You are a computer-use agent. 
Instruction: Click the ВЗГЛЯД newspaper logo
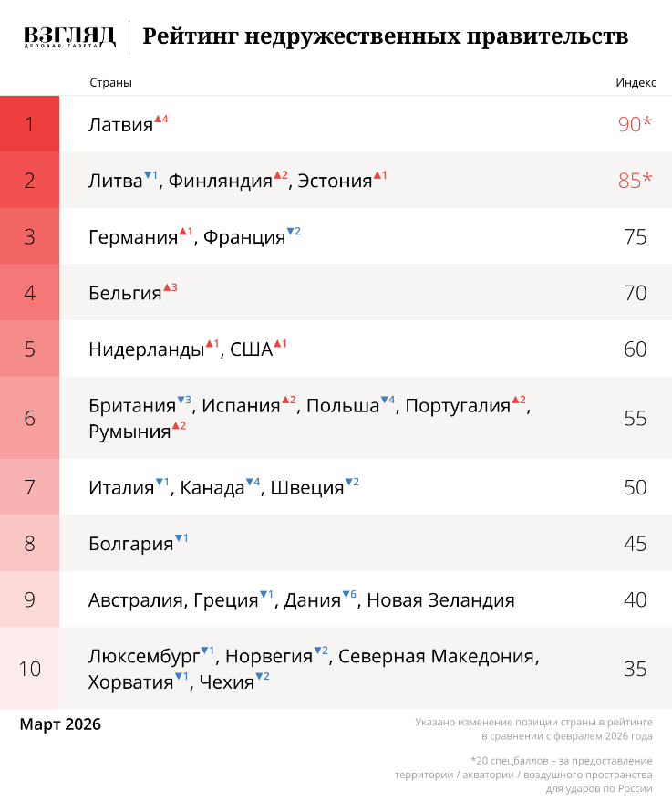pos(69,36)
